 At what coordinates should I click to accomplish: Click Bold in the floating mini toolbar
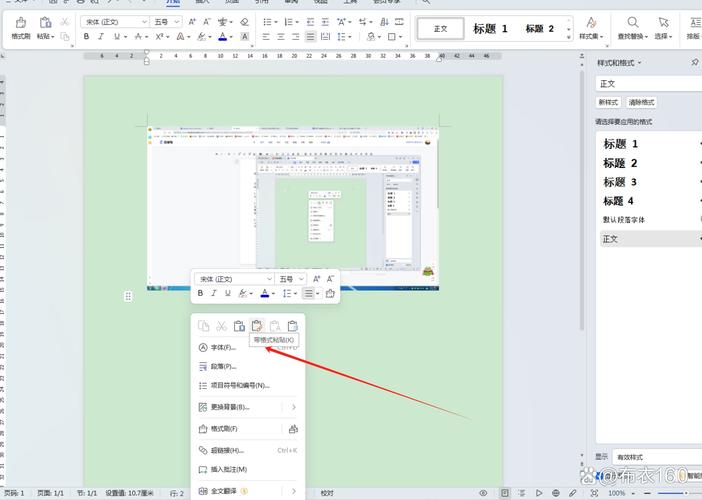(x=200, y=294)
